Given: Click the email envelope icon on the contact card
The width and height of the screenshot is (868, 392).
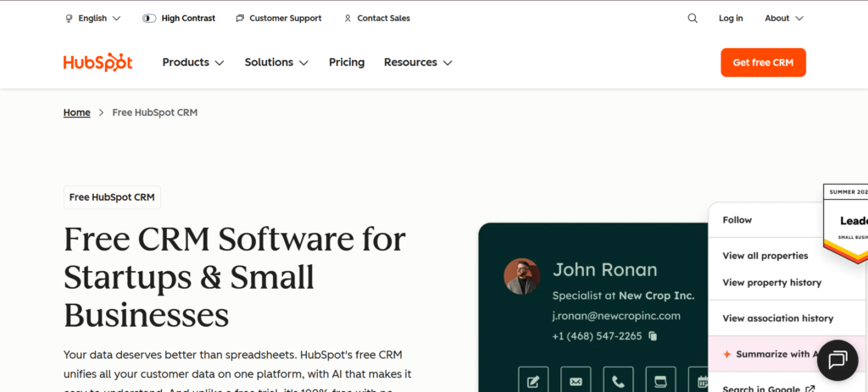Looking at the screenshot, I should [576, 381].
